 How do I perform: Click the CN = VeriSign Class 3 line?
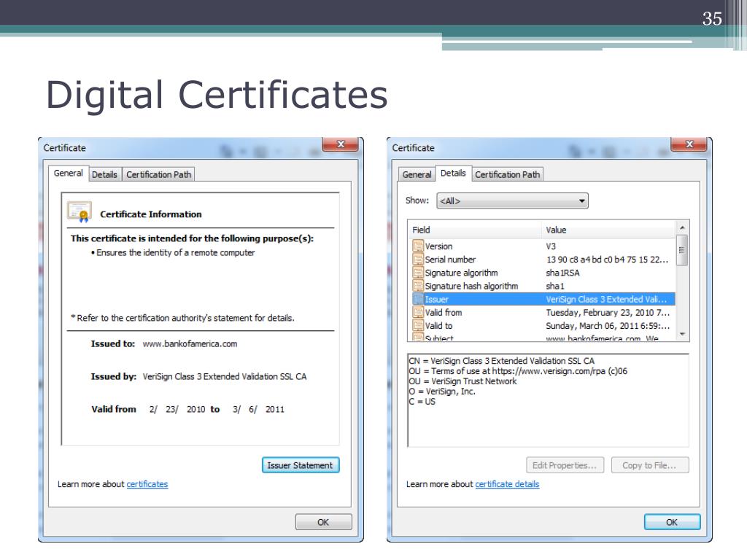pyautogui.click(x=502, y=361)
